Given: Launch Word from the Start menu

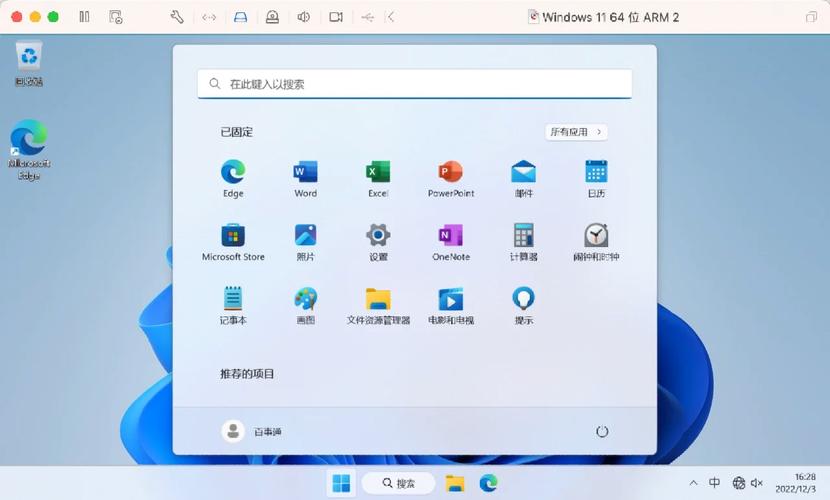Looking at the screenshot, I should pos(305,178).
